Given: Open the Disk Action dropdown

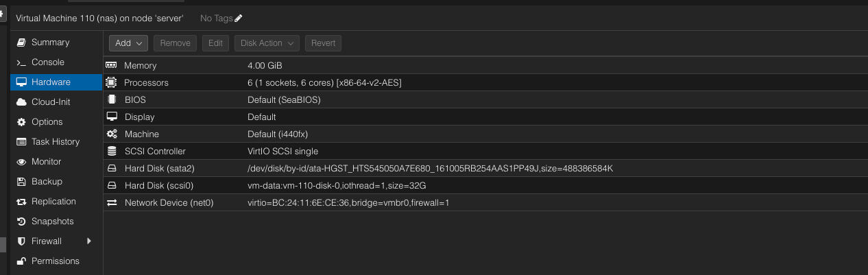Looking at the screenshot, I should click(267, 43).
